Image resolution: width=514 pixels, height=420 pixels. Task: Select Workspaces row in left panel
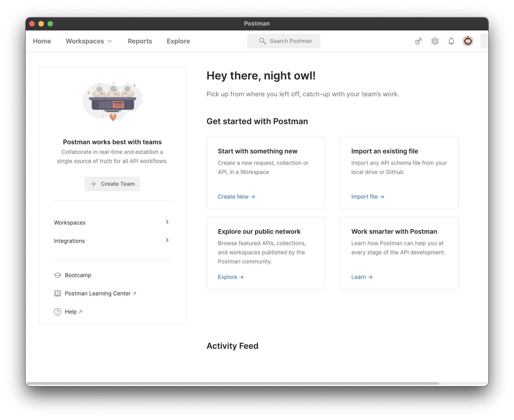click(x=112, y=223)
